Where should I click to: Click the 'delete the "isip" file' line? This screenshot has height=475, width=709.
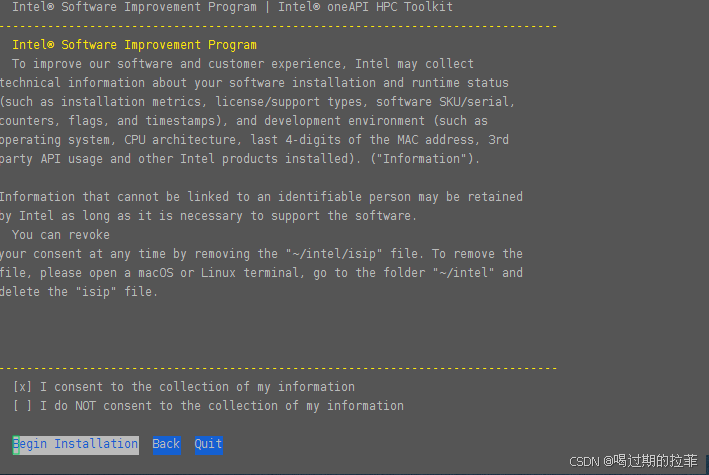(80, 292)
